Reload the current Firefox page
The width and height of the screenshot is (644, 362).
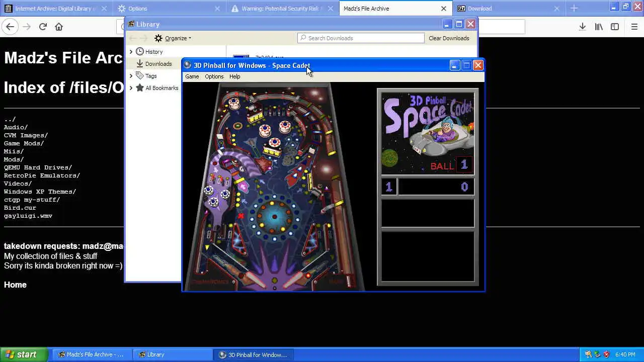43,27
